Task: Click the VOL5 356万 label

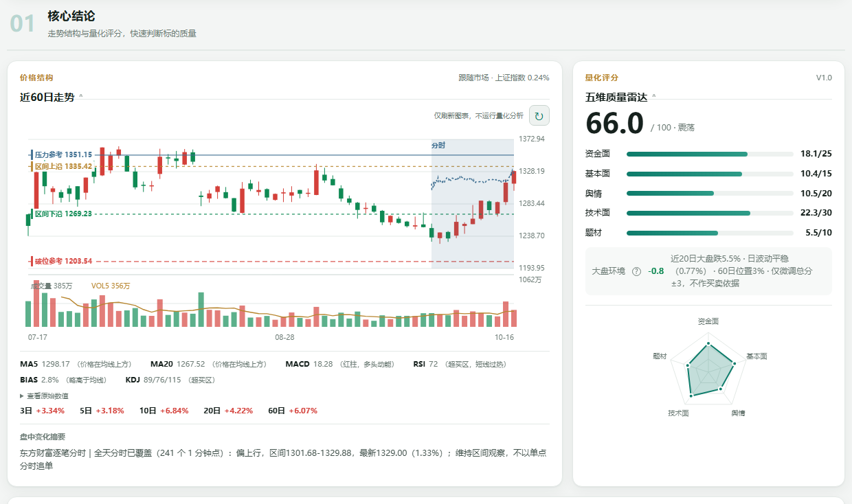Action: click(111, 286)
